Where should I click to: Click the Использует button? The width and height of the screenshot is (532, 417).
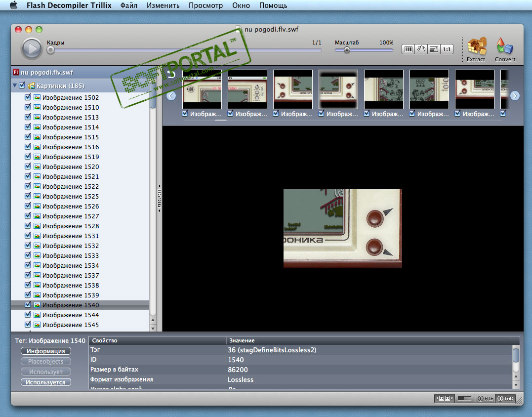pos(46,372)
